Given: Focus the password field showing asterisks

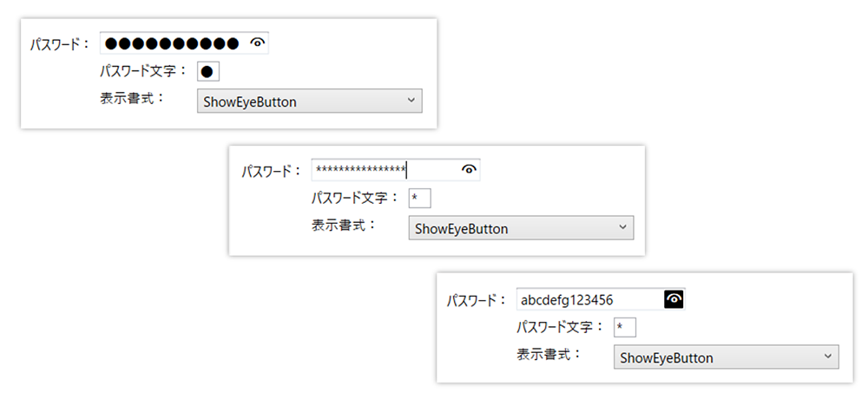Looking at the screenshot, I should point(396,170).
